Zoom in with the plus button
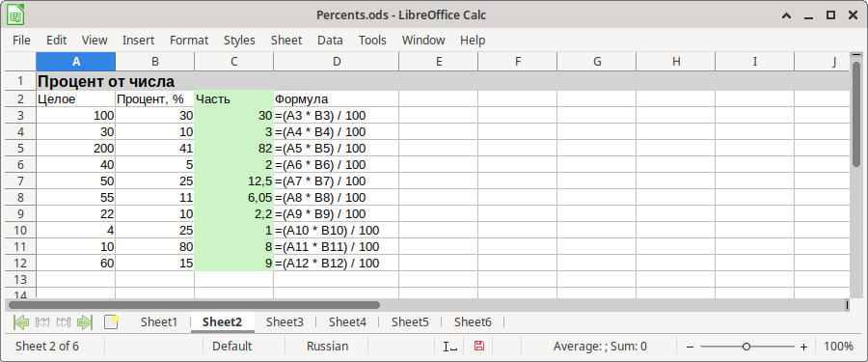 pos(803,347)
